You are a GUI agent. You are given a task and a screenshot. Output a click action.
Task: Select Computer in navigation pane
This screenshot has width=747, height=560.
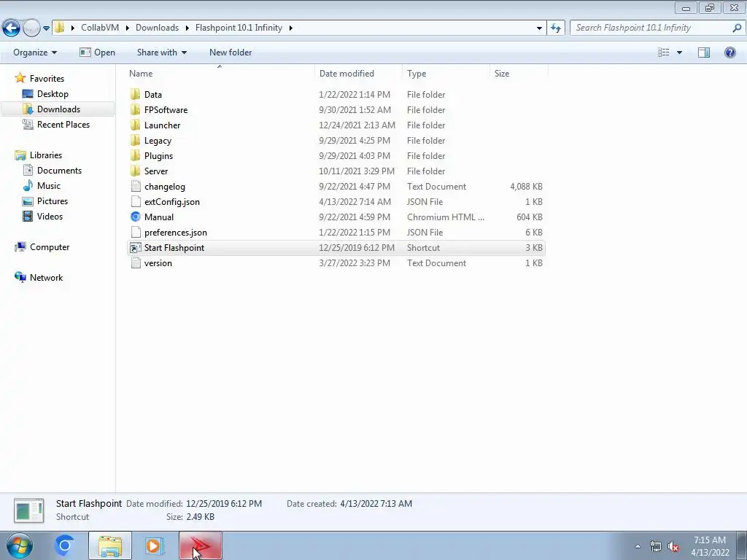coord(50,247)
